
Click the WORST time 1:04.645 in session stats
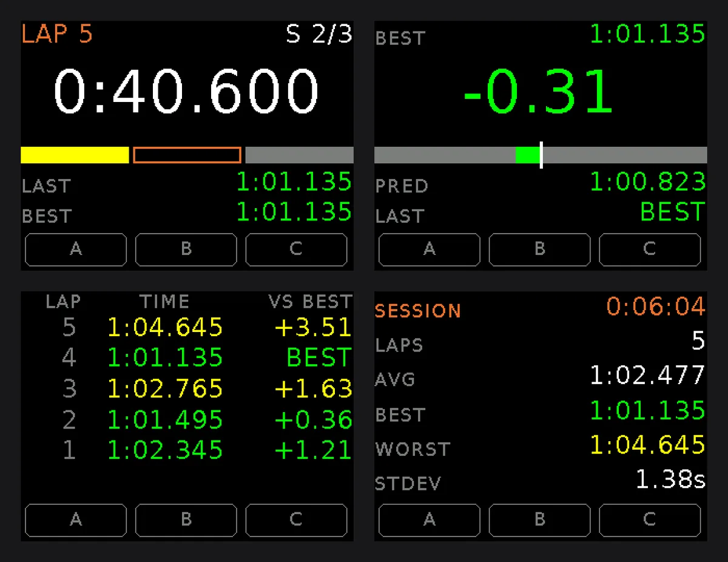click(648, 445)
